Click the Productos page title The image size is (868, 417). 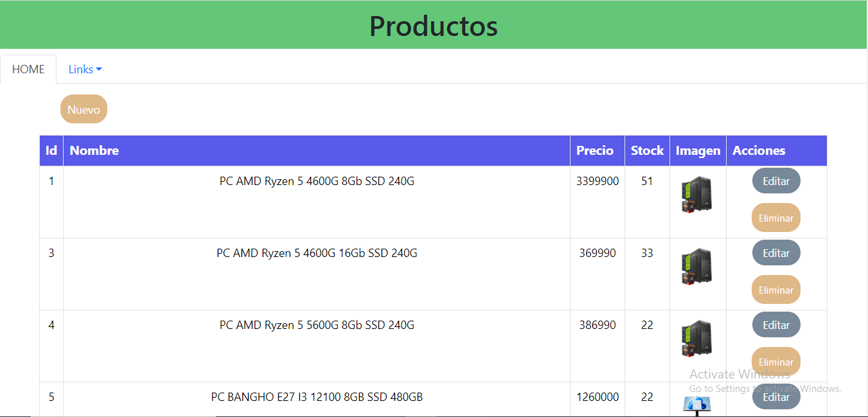pyautogui.click(x=434, y=26)
